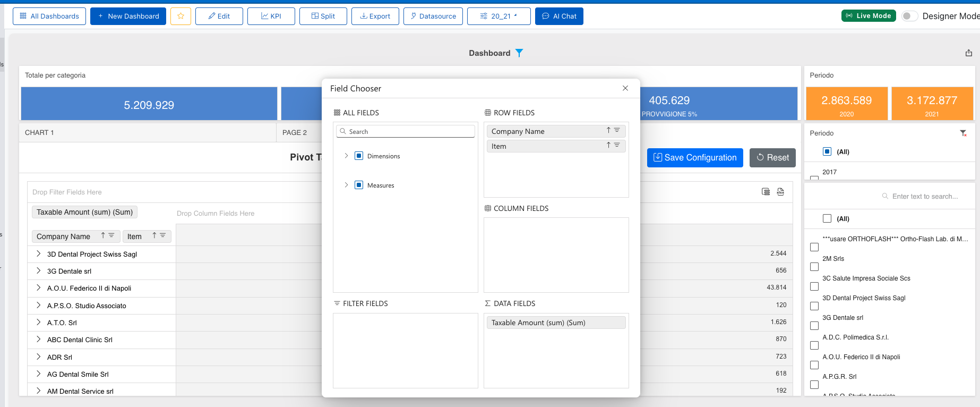Toggle the Dimensions checkbox in Field Chooser
980x407 pixels.
coord(359,156)
